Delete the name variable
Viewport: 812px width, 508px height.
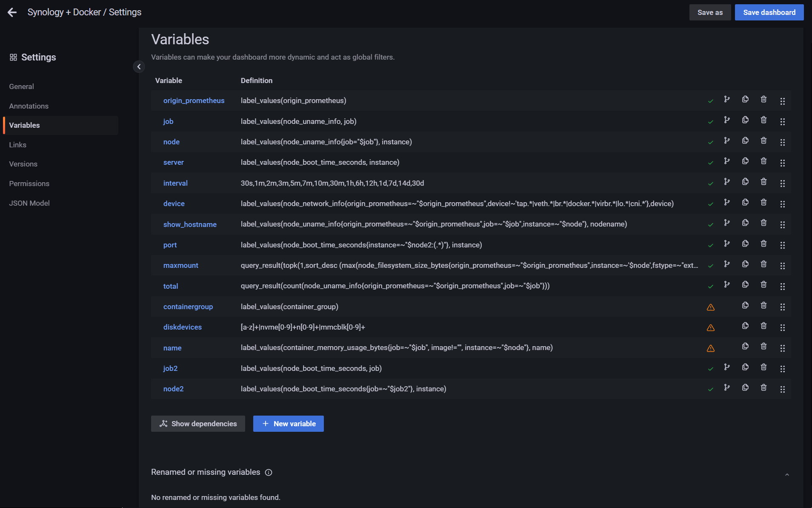[x=763, y=347]
